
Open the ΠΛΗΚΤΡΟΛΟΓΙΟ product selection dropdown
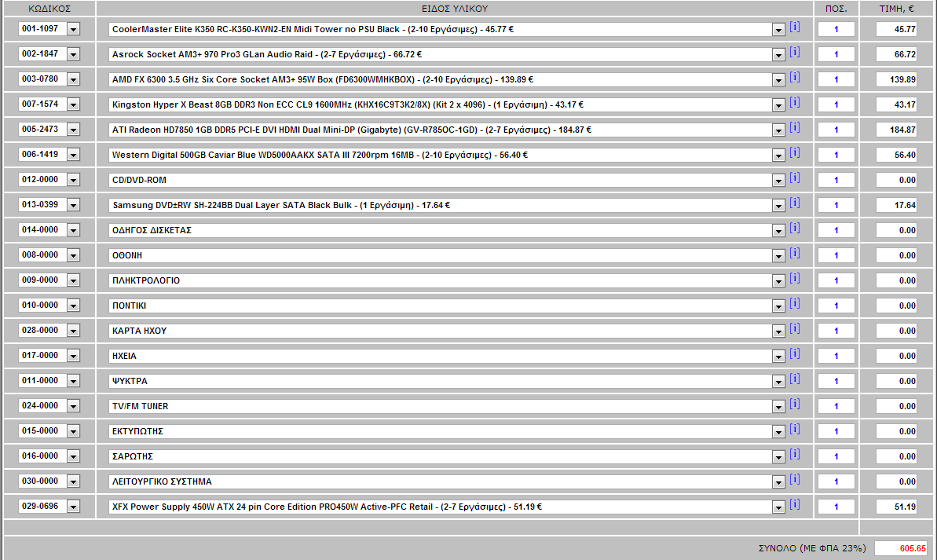[778, 281]
